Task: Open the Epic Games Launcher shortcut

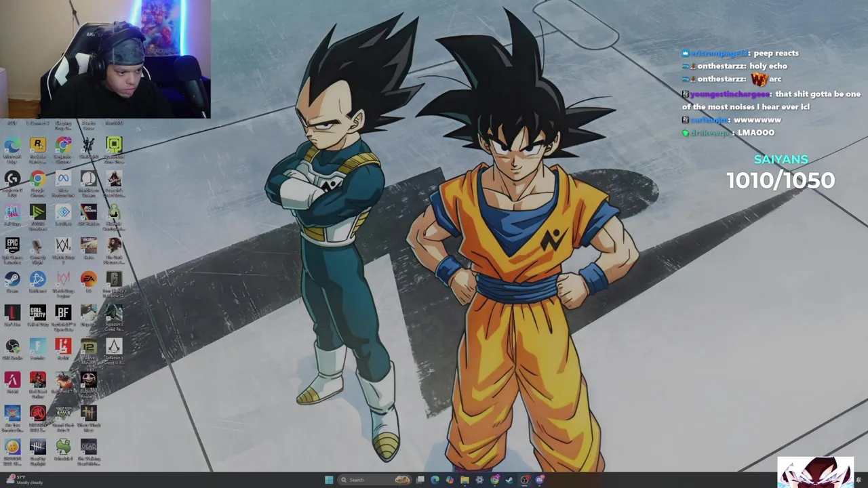Action: [12, 251]
